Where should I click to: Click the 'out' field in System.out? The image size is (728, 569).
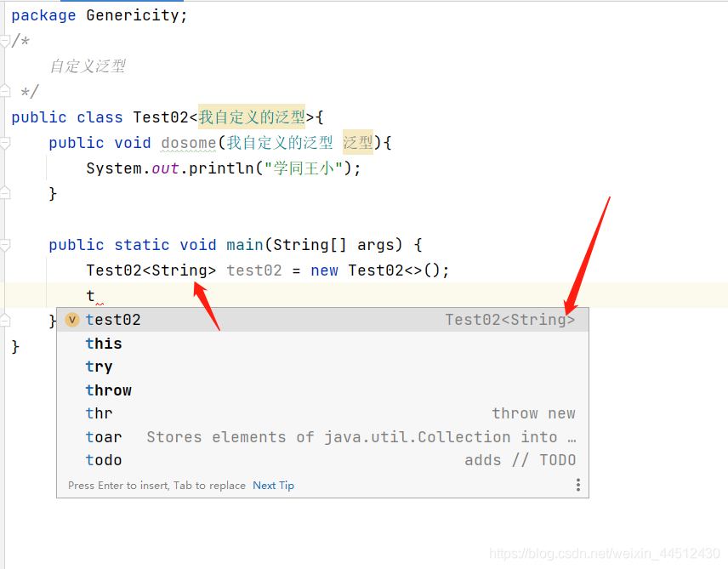pos(165,168)
